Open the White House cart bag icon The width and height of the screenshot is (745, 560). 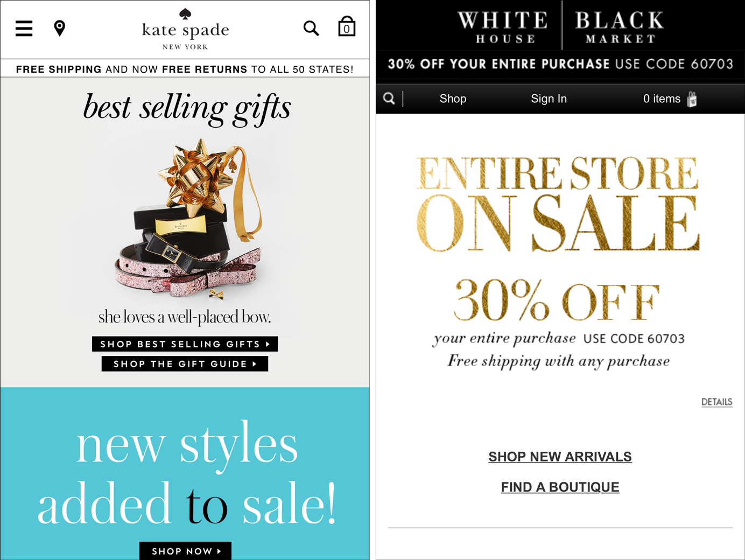coord(692,99)
